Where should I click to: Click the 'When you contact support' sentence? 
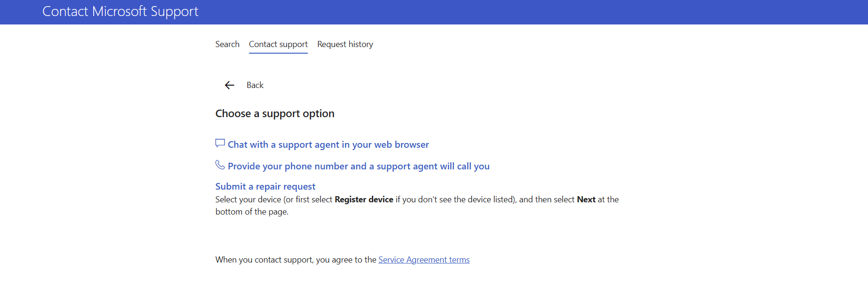tap(296, 260)
